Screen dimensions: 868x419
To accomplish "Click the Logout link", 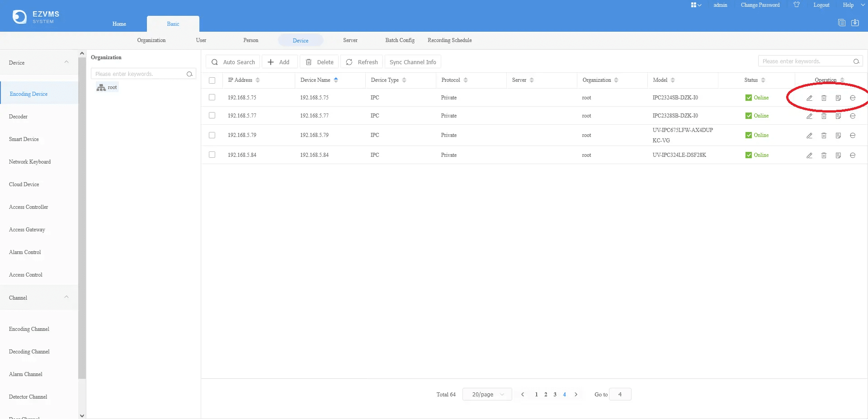I will (821, 5).
